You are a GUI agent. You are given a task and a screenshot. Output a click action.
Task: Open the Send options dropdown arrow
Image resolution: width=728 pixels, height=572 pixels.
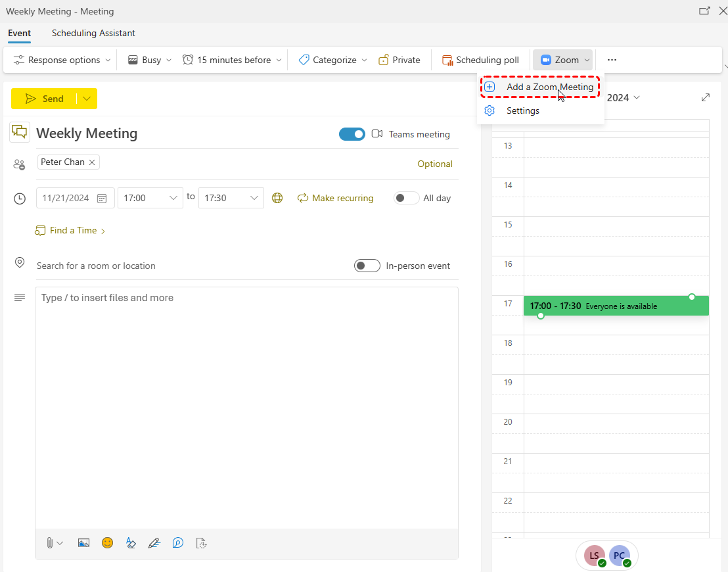pyautogui.click(x=87, y=99)
